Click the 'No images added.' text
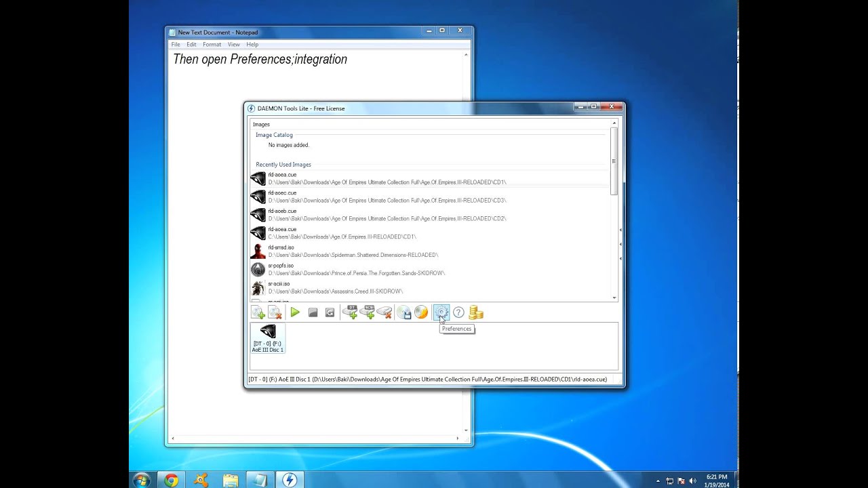 289,145
